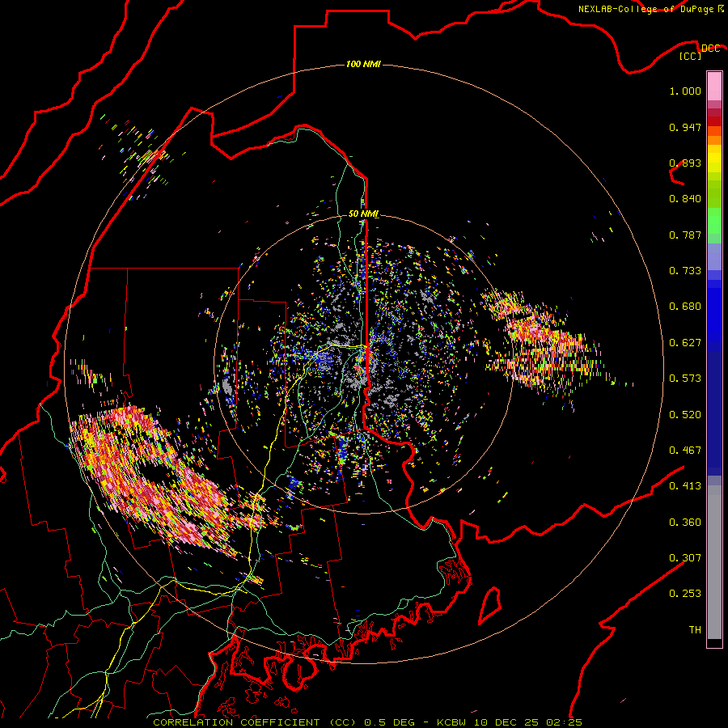Click the gray lower segment of color bar
Screen dimensions: 728x728
click(x=714, y=562)
